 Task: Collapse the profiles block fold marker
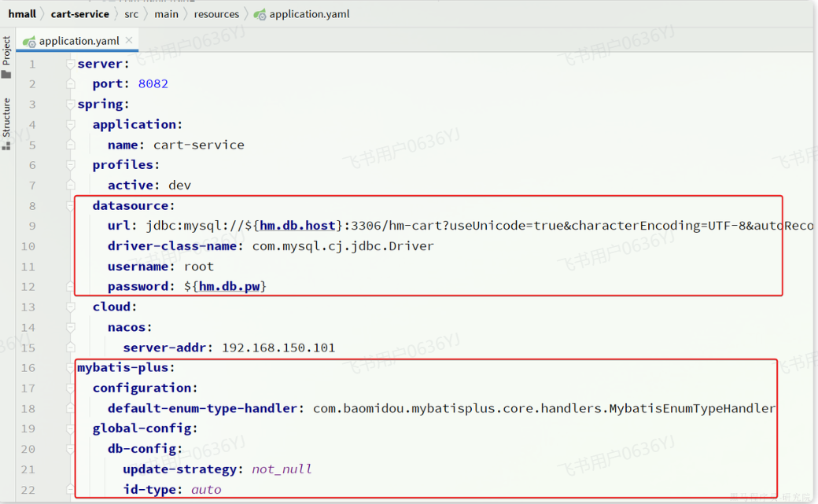point(71,165)
